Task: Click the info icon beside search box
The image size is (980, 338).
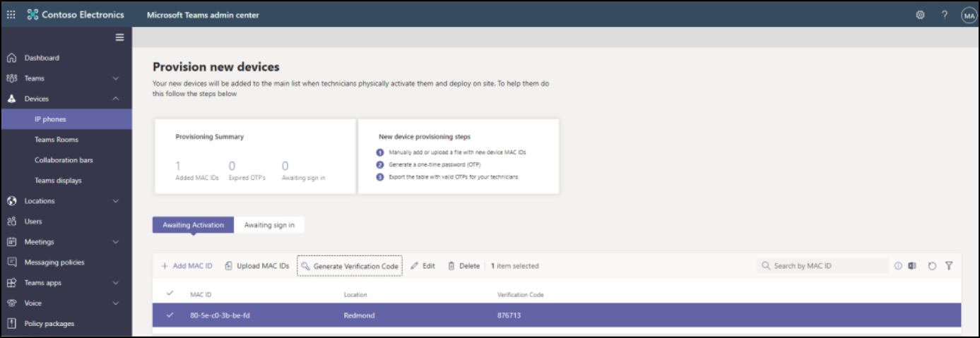Action: [898, 266]
